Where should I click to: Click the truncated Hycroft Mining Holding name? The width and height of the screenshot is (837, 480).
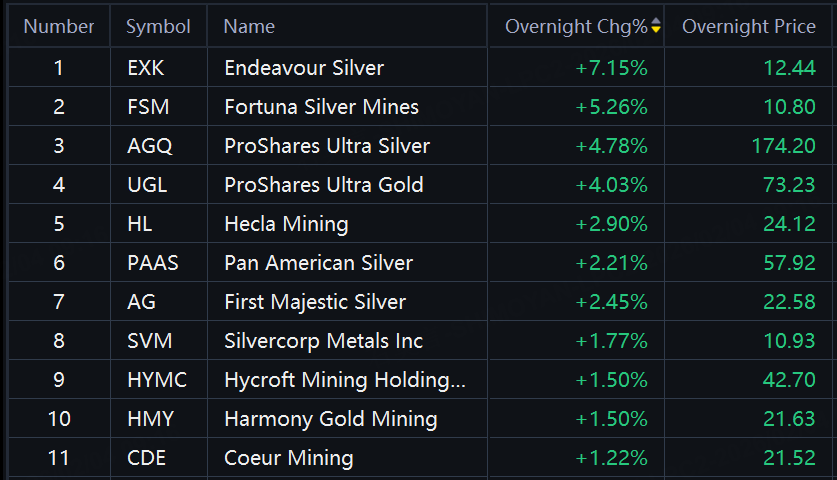(x=345, y=380)
